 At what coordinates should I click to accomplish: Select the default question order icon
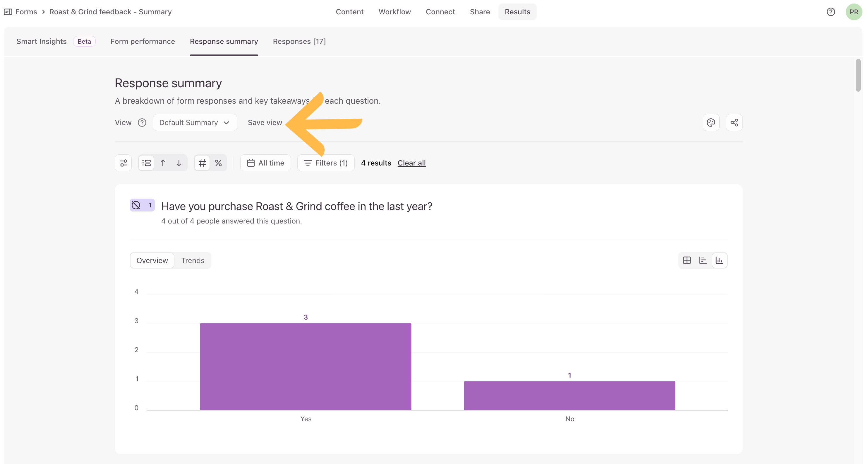point(146,163)
